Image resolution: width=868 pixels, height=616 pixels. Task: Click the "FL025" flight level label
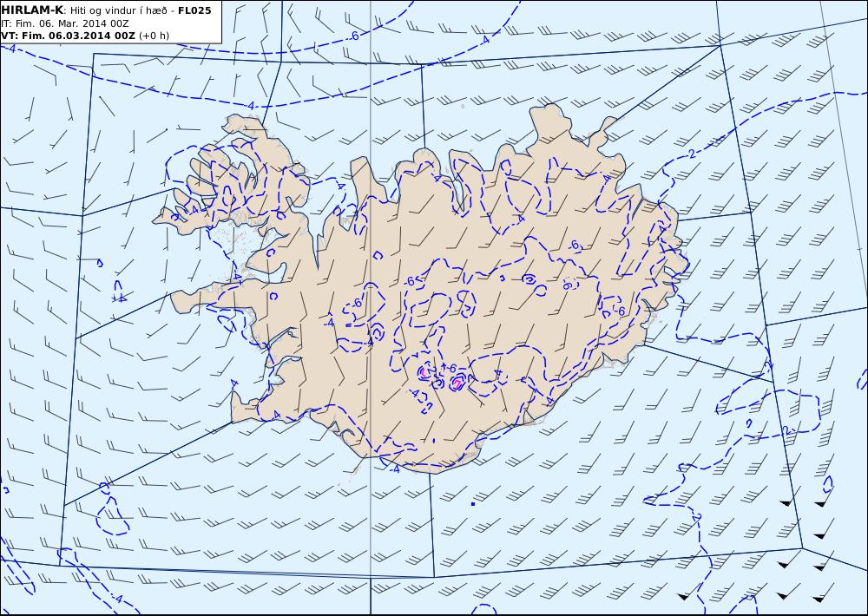click(194, 10)
